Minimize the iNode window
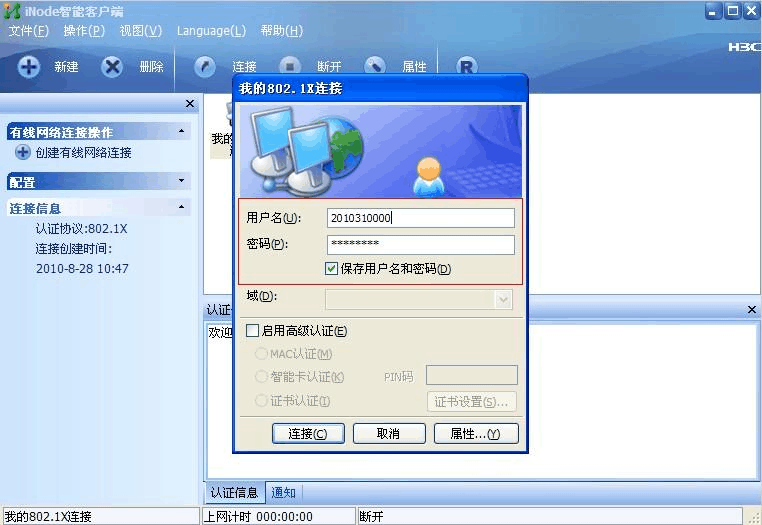Image resolution: width=762 pixels, height=525 pixels. click(713, 11)
